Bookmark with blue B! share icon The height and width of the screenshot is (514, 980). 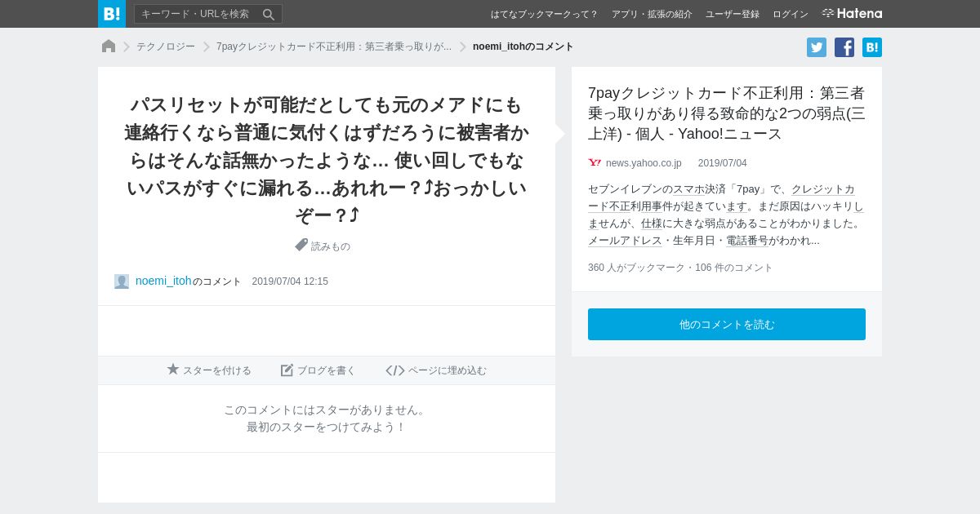click(872, 47)
